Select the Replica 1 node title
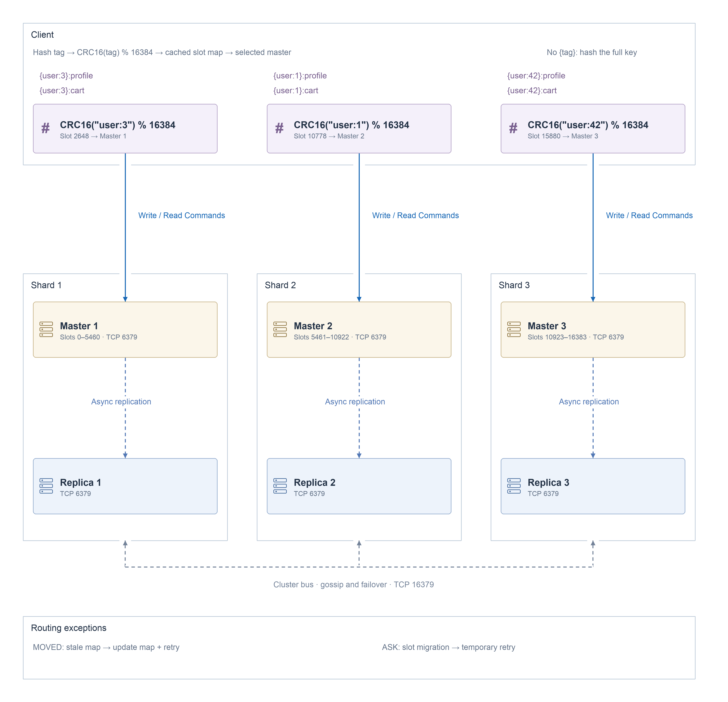This screenshot has width=728, height=702. click(81, 482)
